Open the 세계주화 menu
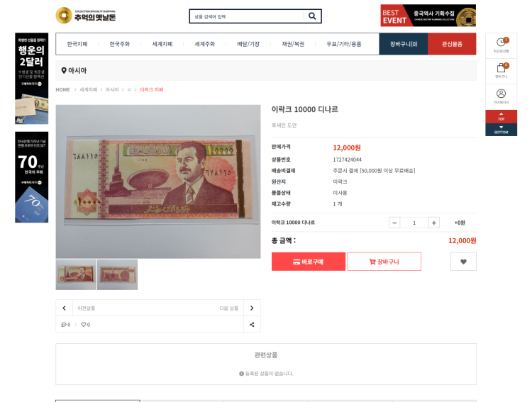532x402 pixels. [204, 44]
